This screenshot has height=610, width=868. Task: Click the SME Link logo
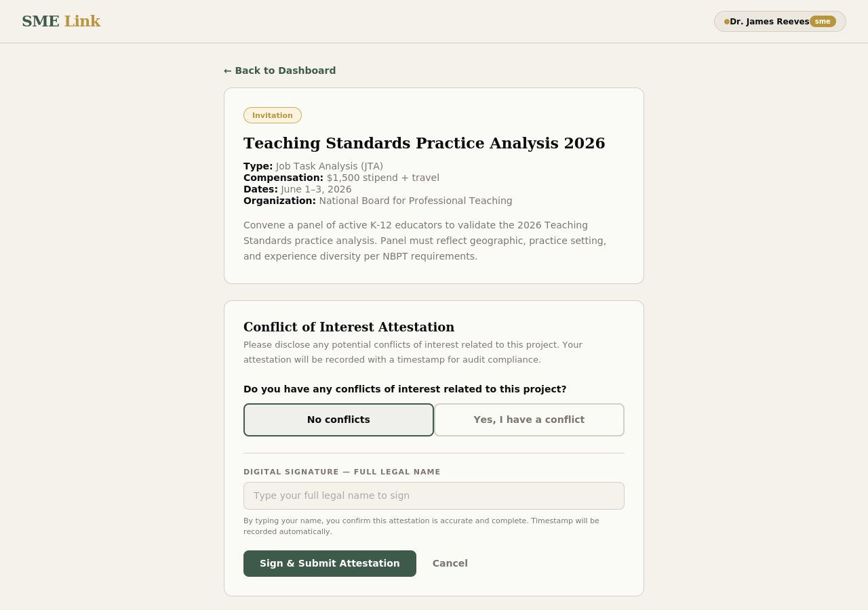[61, 22]
